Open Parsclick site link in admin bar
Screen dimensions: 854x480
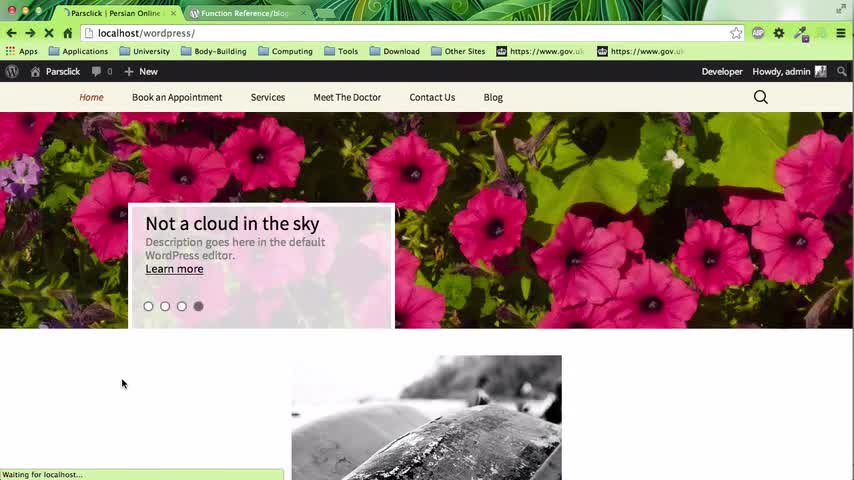[55, 71]
